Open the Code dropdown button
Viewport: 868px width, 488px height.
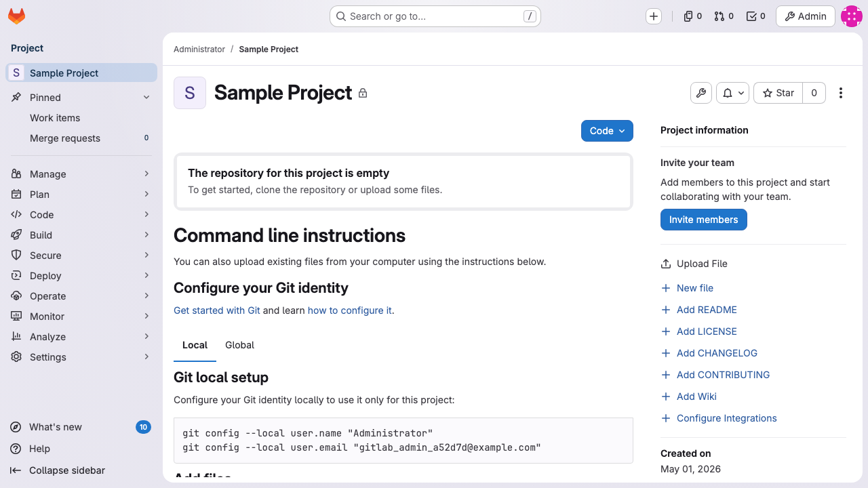[x=607, y=131]
